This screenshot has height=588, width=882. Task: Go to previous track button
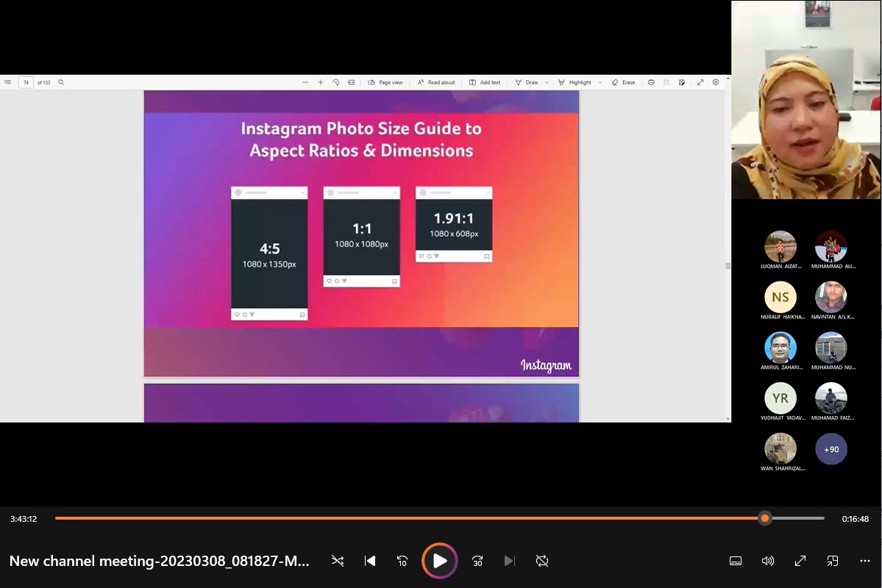[x=369, y=561]
